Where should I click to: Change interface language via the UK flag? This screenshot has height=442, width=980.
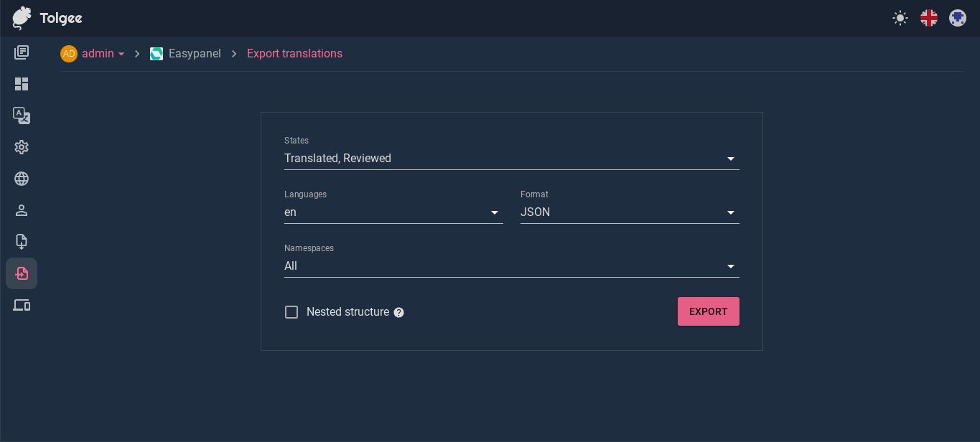(x=928, y=18)
